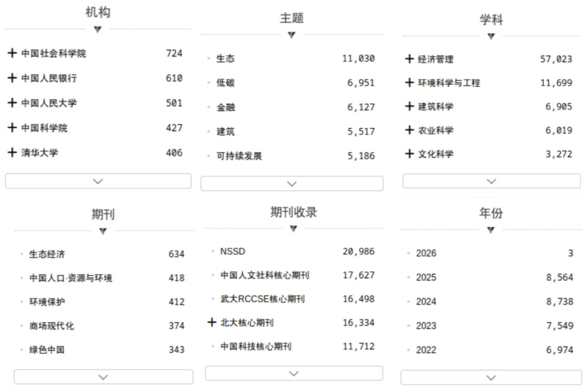
Task: Expand the plus icon beside 清华大学
Action: click(x=12, y=152)
